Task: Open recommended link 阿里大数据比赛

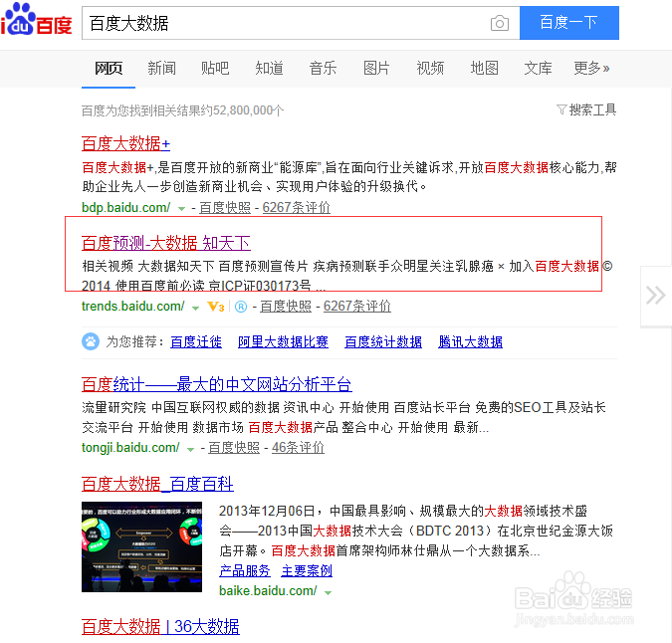Action: pos(283,341)
